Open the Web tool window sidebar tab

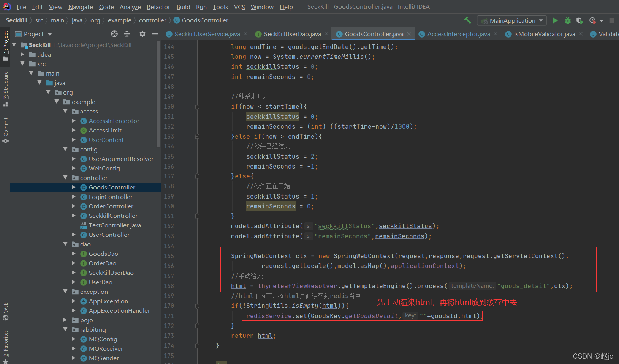tap(5, 311)
